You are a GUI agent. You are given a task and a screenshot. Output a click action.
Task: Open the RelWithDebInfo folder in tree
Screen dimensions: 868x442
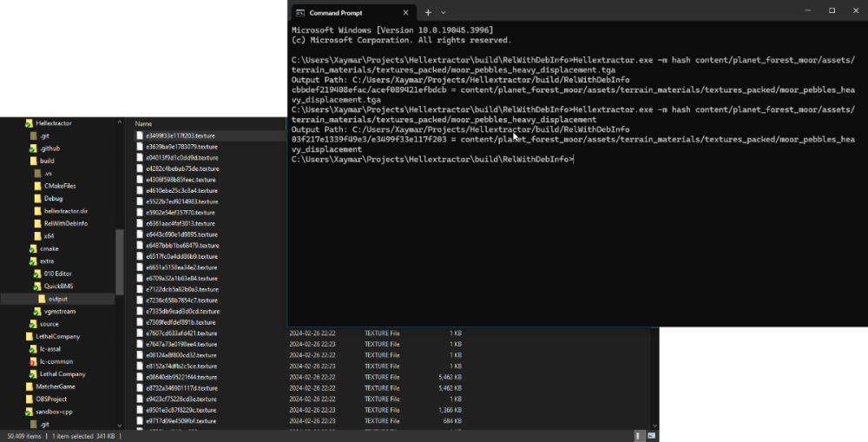pyautogui.click(x=65, y=223)
